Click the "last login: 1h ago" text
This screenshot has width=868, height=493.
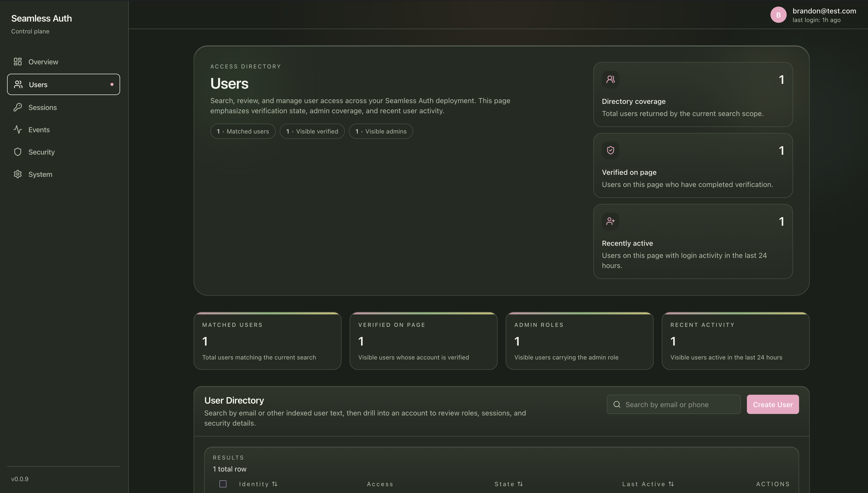point(817,20)
